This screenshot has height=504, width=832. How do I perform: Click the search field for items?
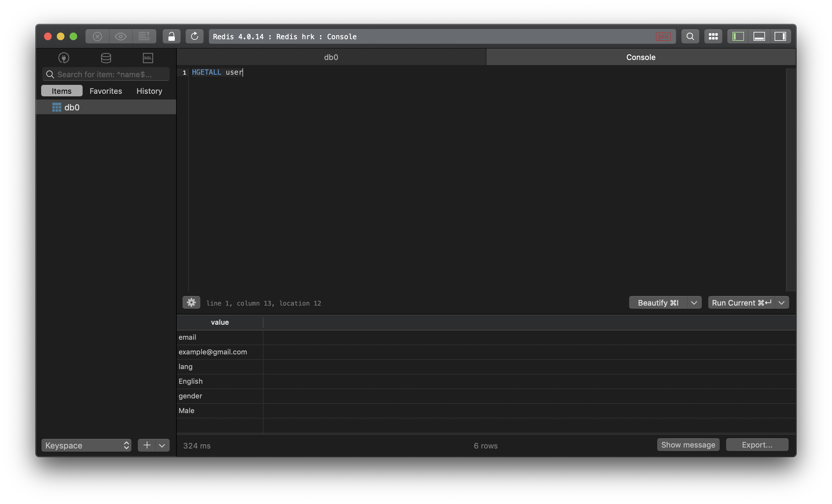click(106, 74)
